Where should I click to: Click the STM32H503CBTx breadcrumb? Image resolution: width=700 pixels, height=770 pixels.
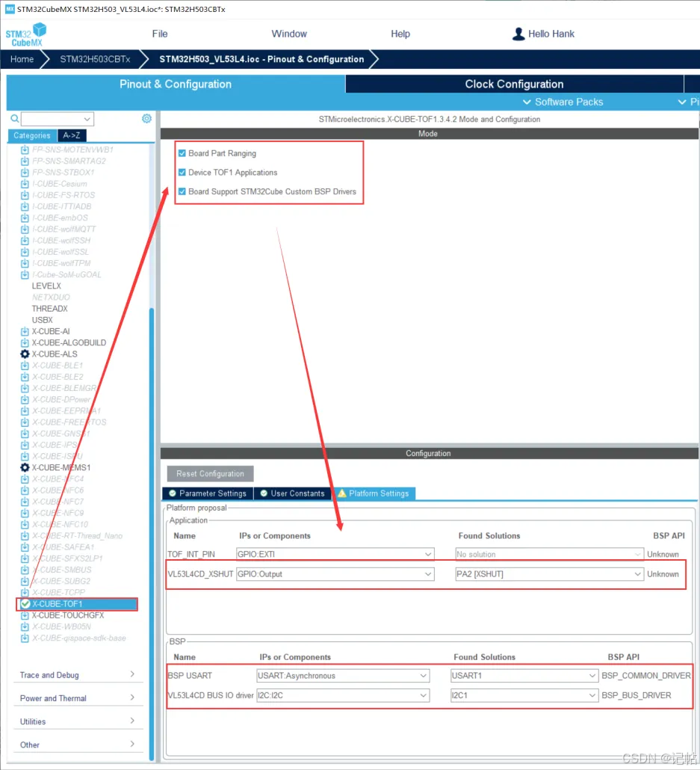click(x=95, y=59)
